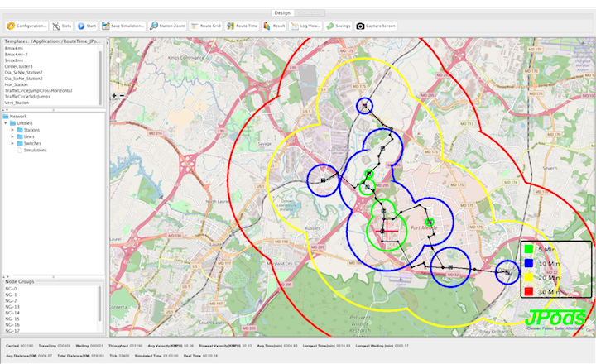Open the Log View button
The height and width of the screenshot is (364, 596).
(306, 26)
